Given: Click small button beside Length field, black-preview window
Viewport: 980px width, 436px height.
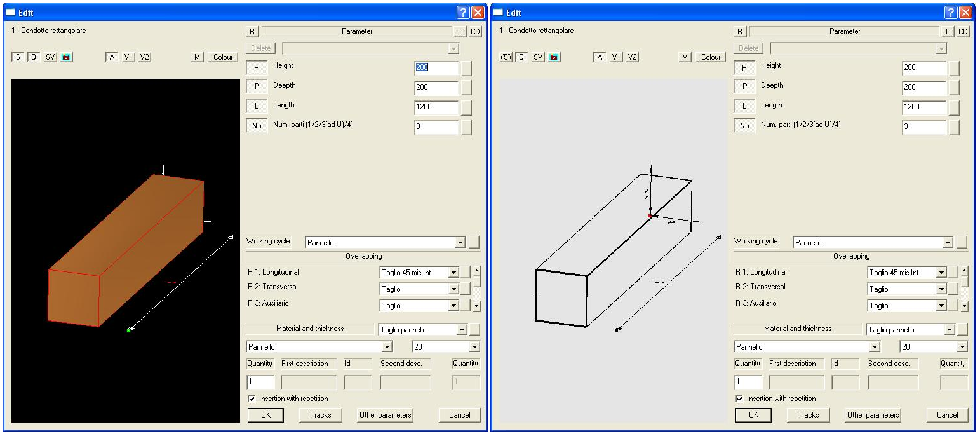Looking at the screenshot, I should coord(466,107).
